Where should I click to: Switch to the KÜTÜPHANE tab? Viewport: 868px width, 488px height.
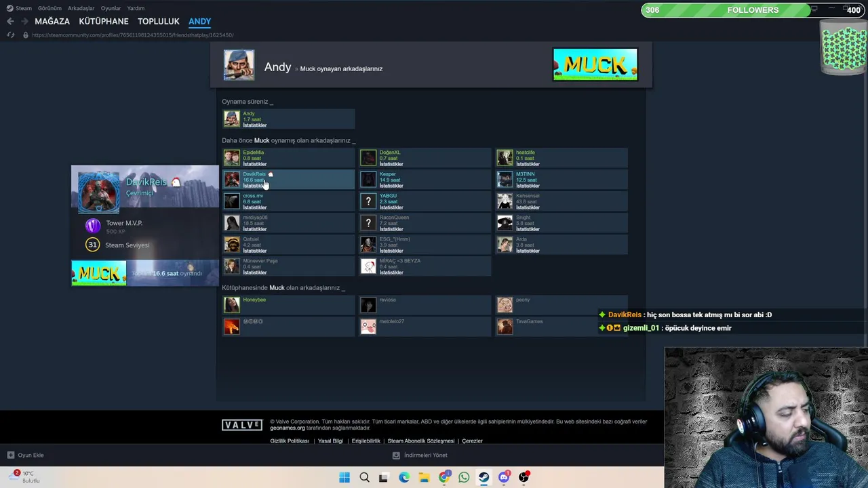pyautogui.click(x=104, y=21)
